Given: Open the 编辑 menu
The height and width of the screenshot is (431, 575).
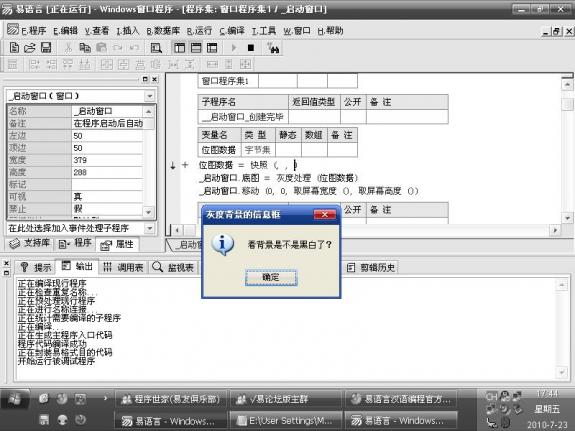Looking at the screenshot, I should (65, 31).
